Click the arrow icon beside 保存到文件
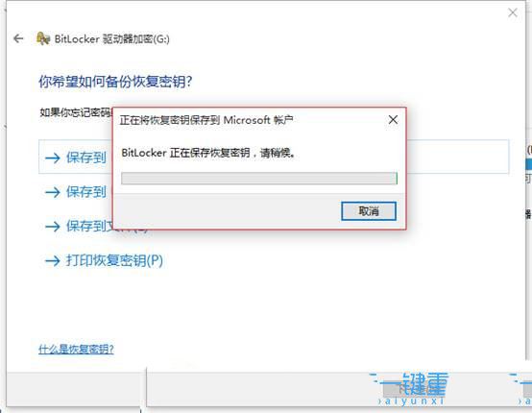 click(53, 227)
